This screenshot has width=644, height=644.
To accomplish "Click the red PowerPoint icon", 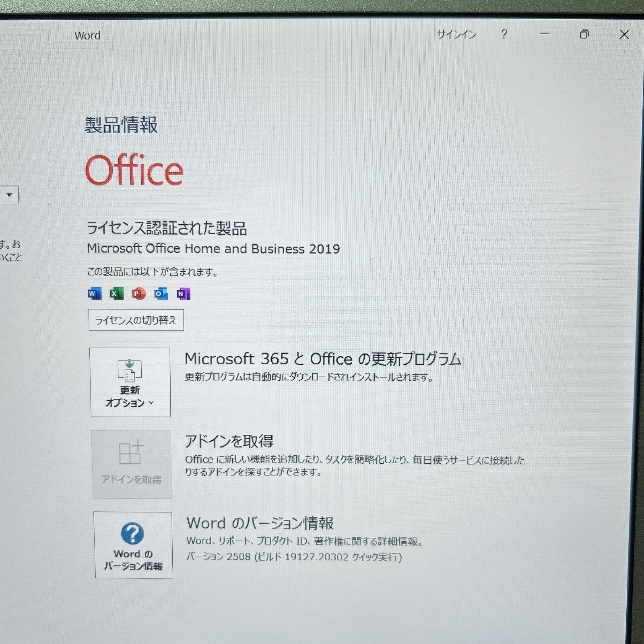I will click(139, 294).
